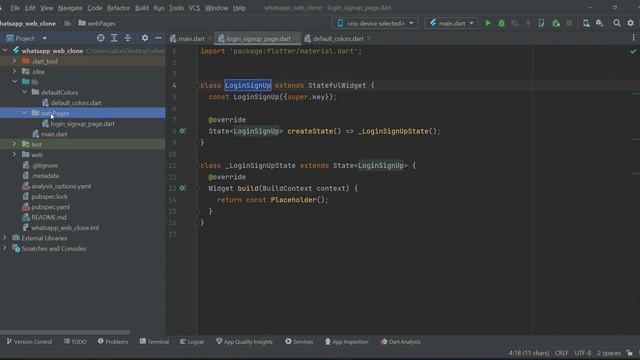
Task: Expand External Libraries node
Action: 4,238
